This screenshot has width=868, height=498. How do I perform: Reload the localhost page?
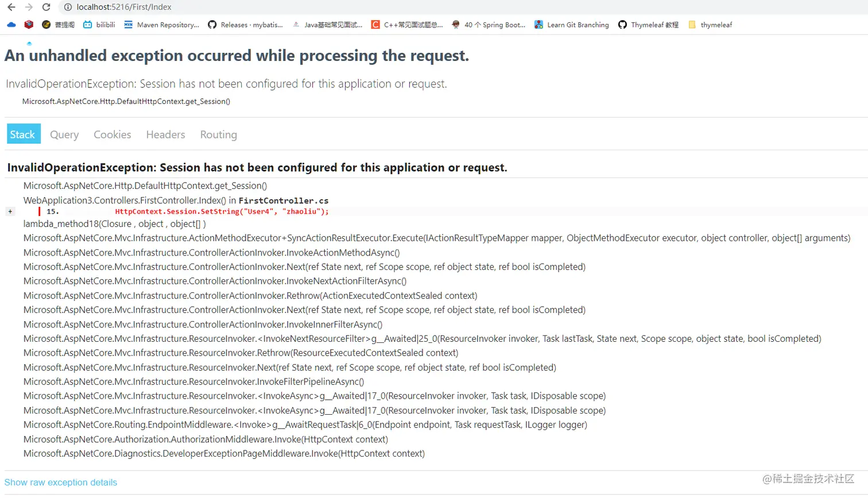point(46,7)
